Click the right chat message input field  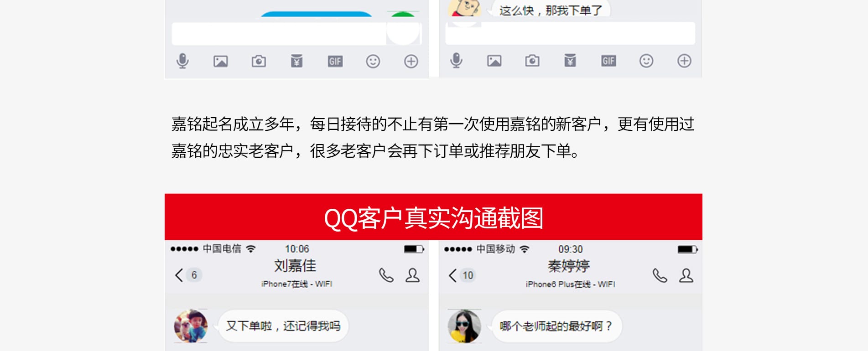coord(570,33)
